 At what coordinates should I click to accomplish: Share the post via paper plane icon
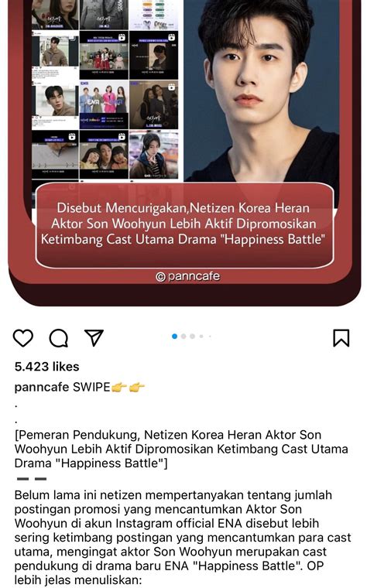(94, 337)
